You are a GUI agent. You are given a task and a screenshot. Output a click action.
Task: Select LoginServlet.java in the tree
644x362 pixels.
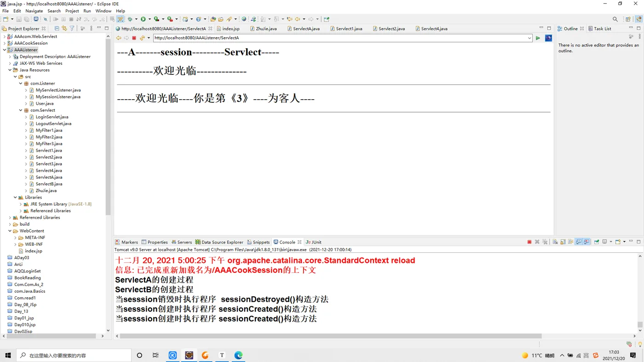(52, 117)
